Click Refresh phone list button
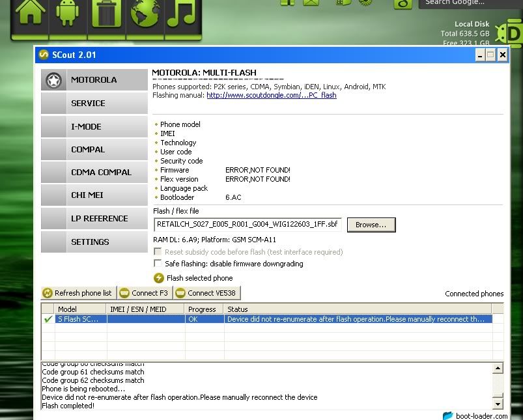This screenshot has width=523, height=420. 78,293
